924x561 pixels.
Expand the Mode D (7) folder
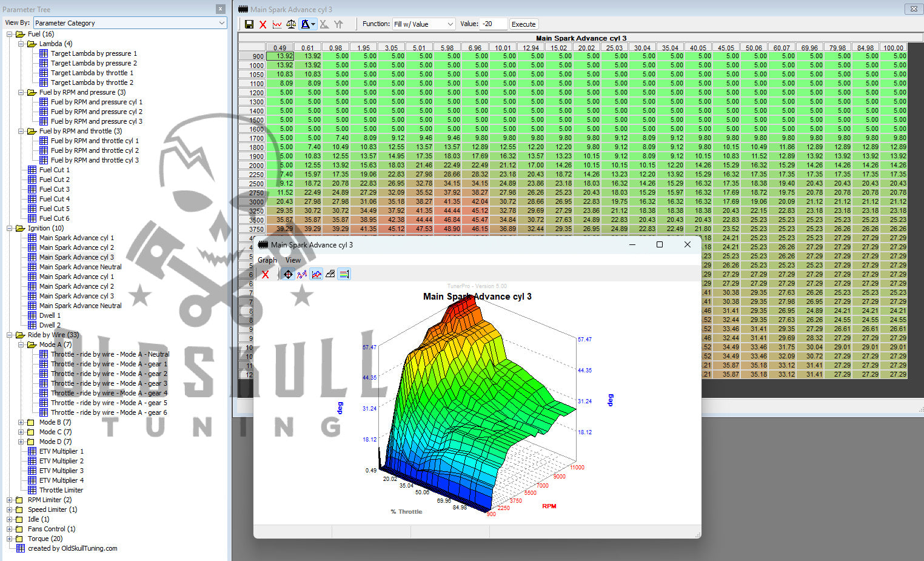(x=21, y=442)
